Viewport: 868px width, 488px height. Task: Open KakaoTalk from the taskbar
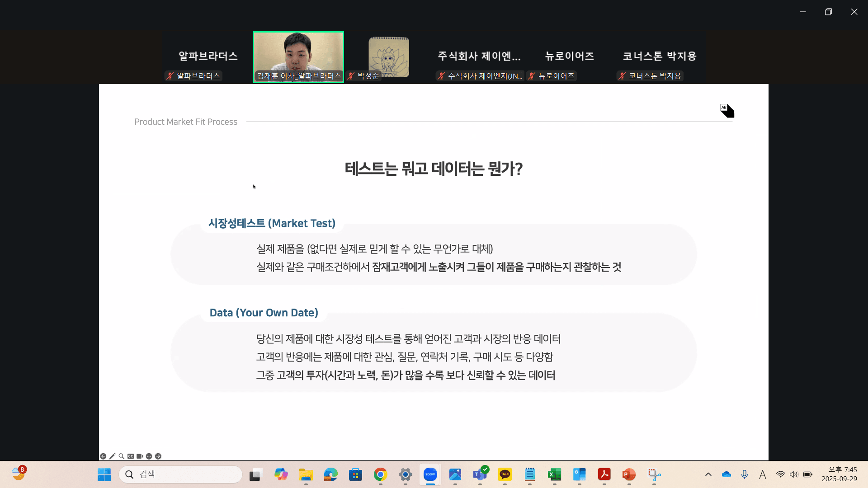505,474
